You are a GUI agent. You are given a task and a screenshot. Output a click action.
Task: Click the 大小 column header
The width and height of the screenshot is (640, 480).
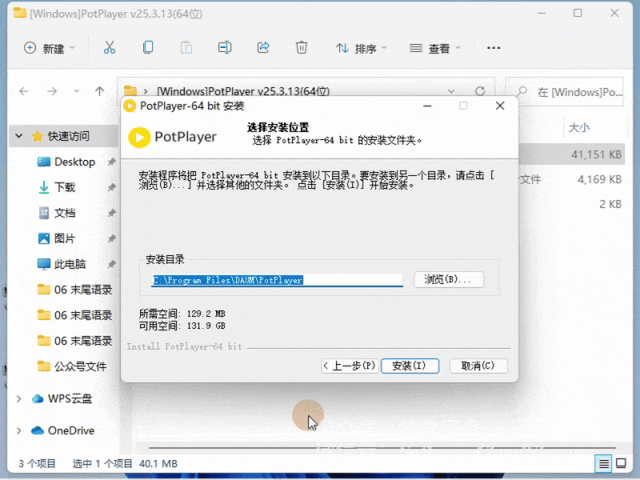click(579, 128)
